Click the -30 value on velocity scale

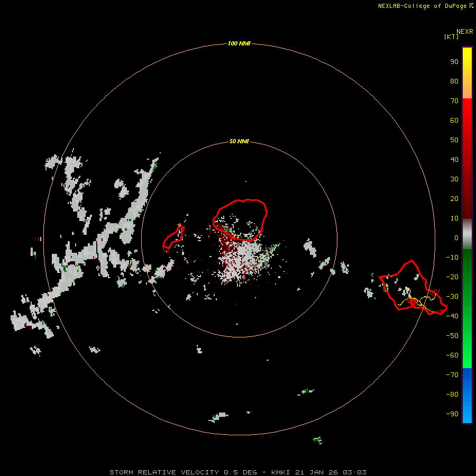452,297
